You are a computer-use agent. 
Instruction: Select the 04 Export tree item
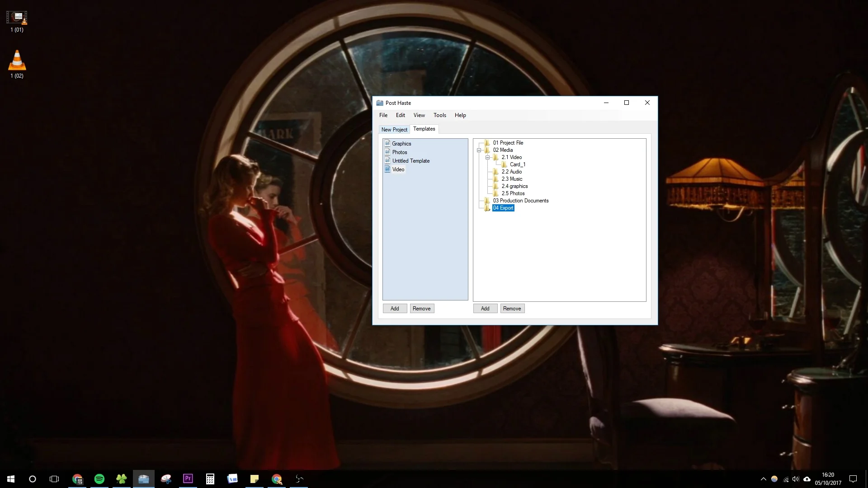(x=503, y=208)
